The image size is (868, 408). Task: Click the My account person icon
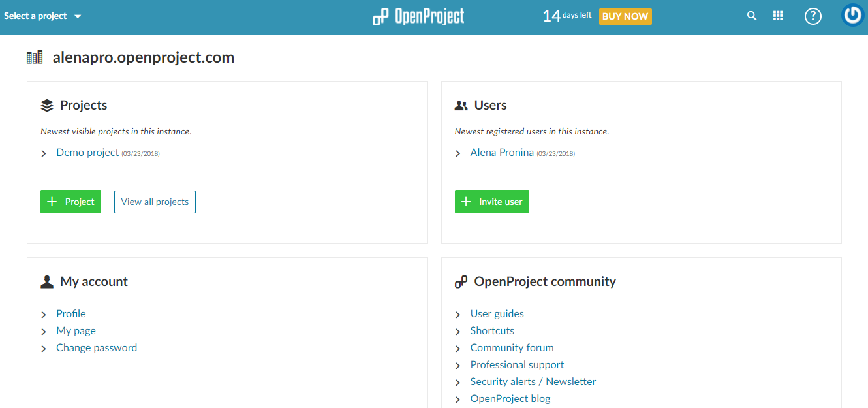46,281
